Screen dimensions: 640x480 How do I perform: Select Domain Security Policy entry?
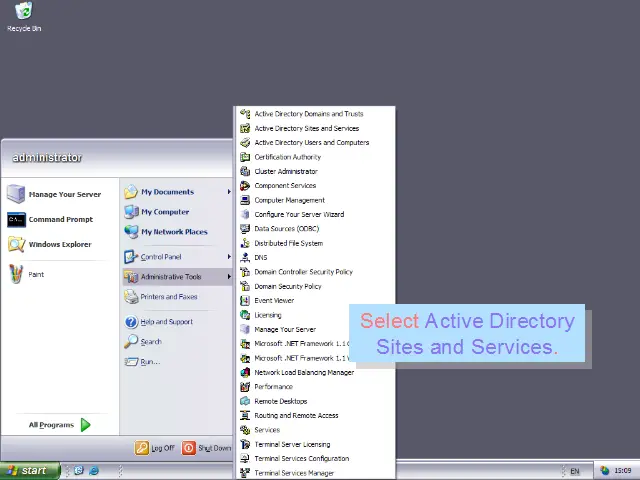(x=316, y=286)
